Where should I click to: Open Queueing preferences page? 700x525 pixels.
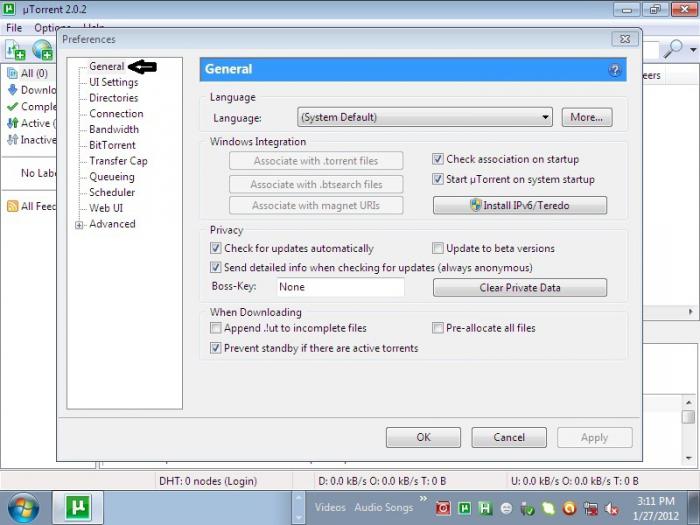112,177
